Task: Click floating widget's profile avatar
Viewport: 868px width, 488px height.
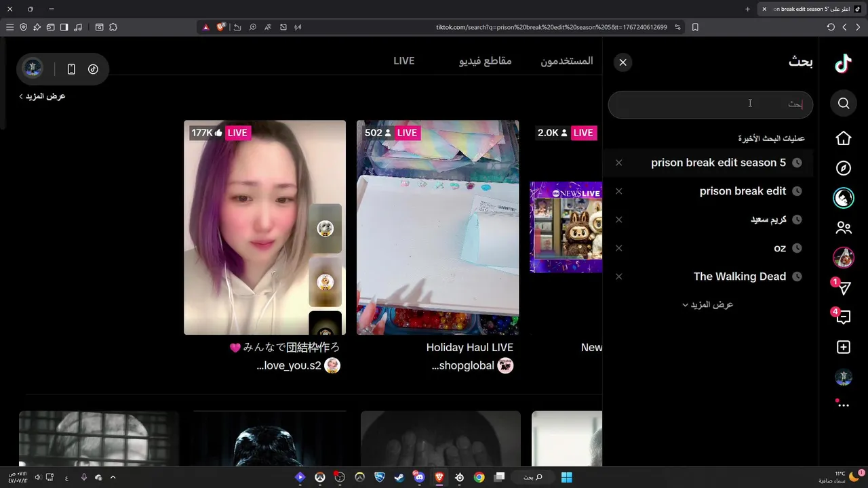Action: pos(33,68)
